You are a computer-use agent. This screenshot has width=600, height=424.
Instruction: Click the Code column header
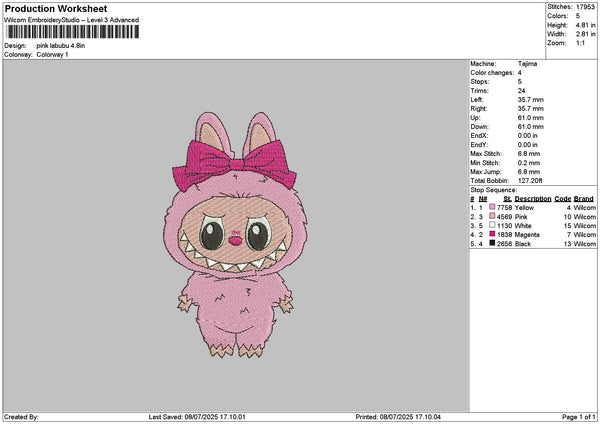pos(562,198)
